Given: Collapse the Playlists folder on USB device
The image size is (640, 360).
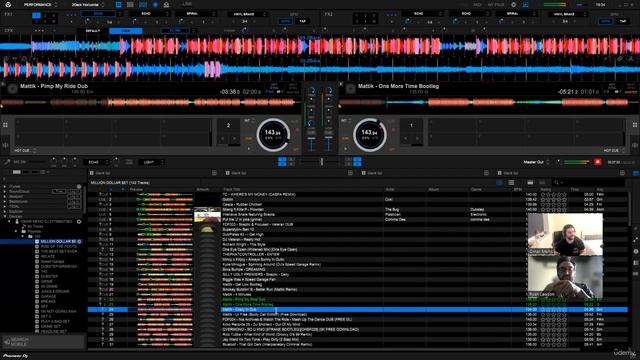Looking at the screenshot, I should click(x=16, y=231).
